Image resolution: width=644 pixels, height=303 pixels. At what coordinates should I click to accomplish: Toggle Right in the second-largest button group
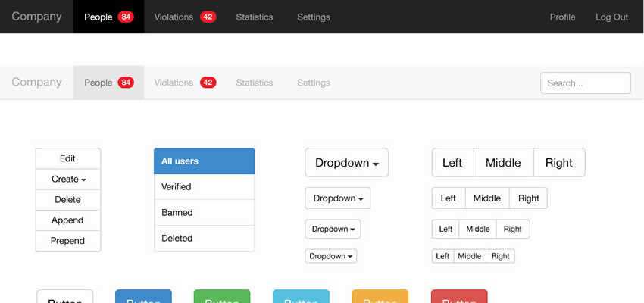pos(528,198)
